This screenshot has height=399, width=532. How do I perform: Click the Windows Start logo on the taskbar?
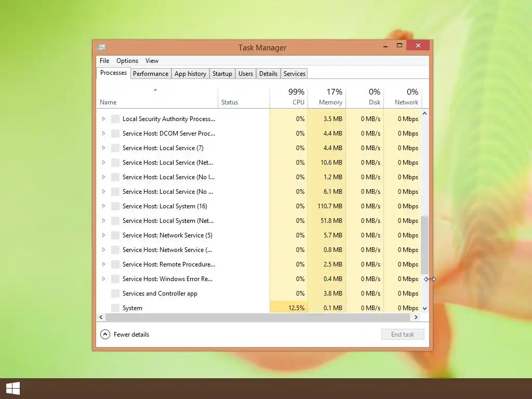pos(13,388)
